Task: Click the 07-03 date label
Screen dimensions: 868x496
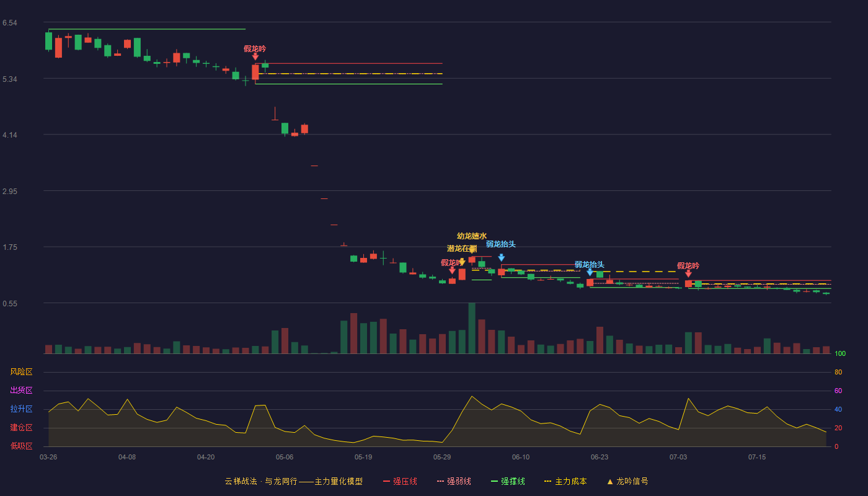Action: [x=678, y=457]
